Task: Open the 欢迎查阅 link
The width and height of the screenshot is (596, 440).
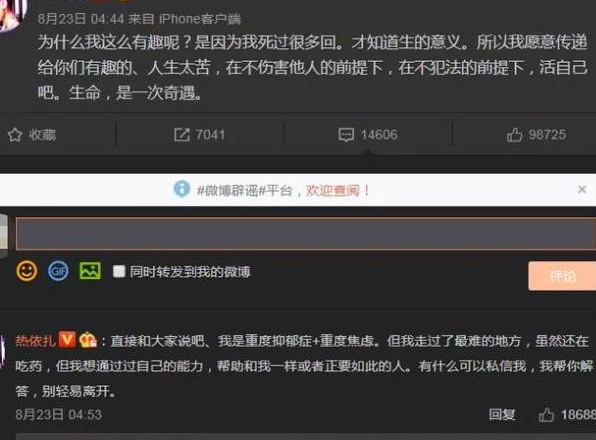Action: tap(333, 190)
